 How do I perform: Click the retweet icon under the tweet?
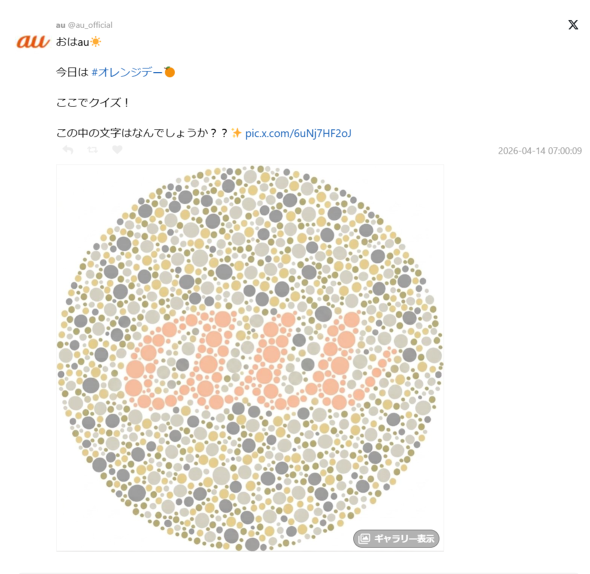93,150
